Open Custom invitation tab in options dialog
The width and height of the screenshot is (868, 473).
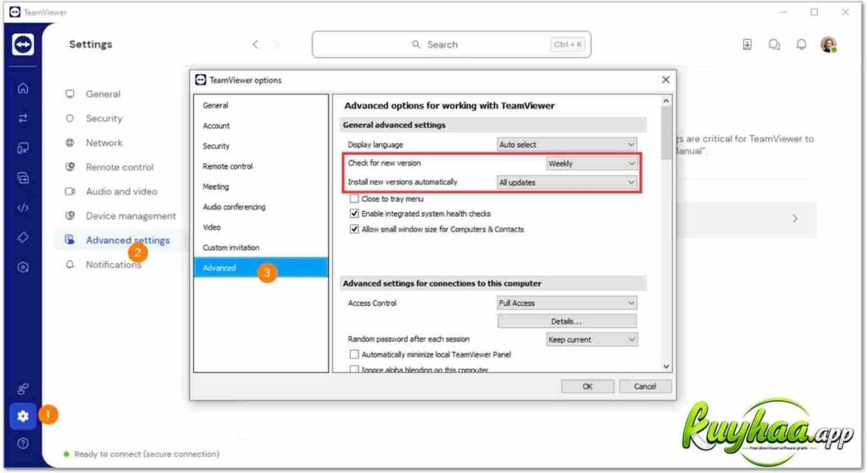tap(261, 248)
